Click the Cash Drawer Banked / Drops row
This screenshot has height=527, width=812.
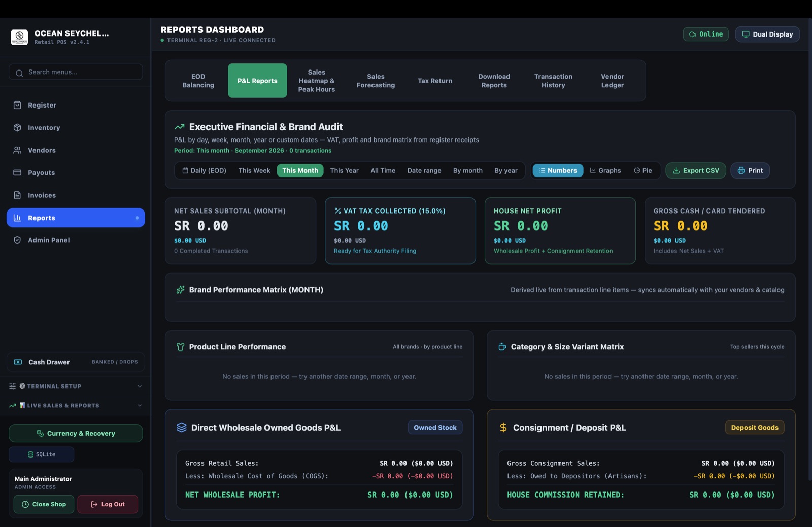[76, 362]
